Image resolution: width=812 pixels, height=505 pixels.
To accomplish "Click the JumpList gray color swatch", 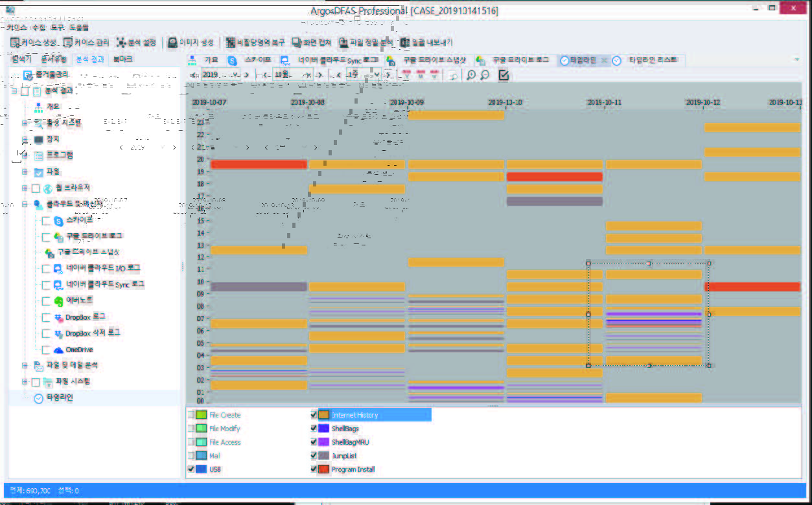I will tap(324, 456).
